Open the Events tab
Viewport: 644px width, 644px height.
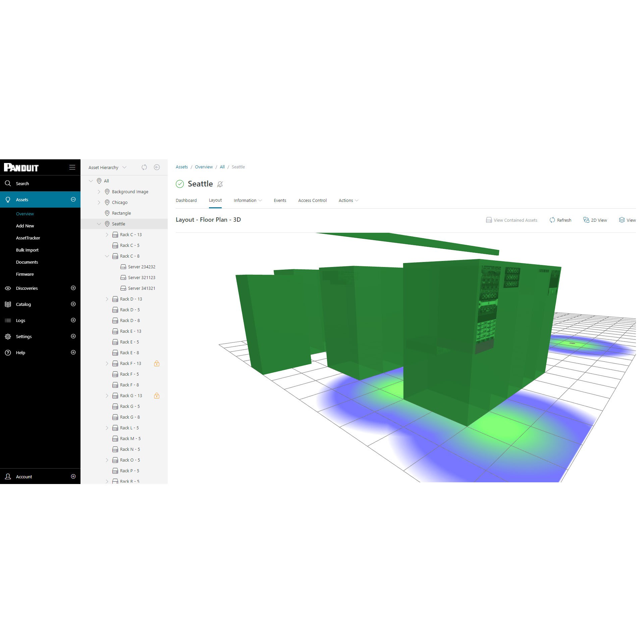[280, 200]
